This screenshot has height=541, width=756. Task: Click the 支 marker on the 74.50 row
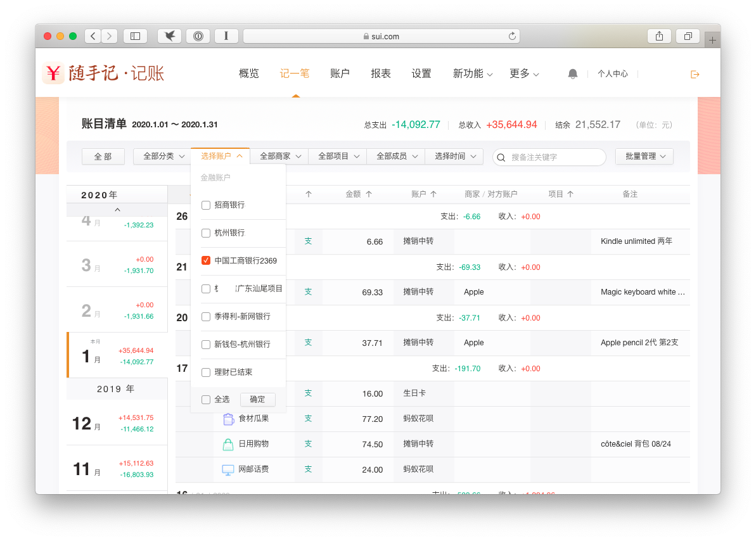(x=308, y=443)
